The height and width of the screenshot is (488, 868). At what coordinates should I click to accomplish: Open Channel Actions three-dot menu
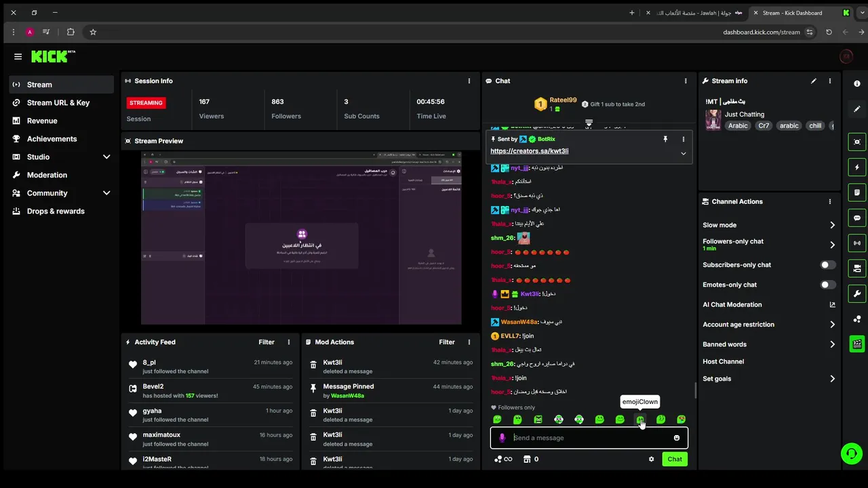coord(830,201)
